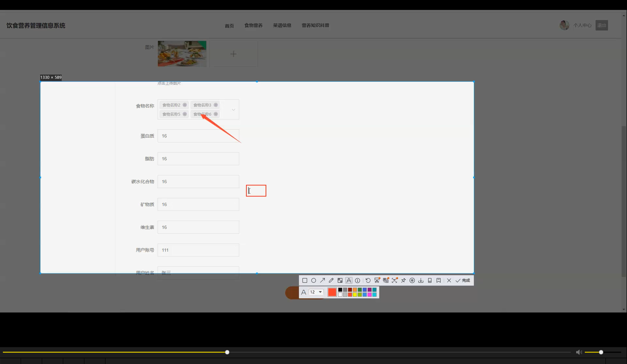Screen dimensions: 627x364
Task: Save the screenshot to file
Action: click(421, 280)
